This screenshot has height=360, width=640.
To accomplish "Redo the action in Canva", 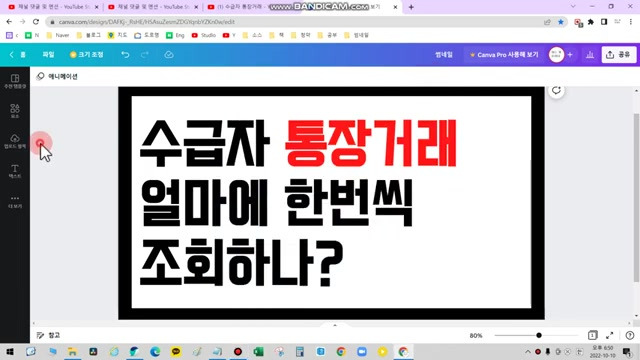I will (x=144, y=55).
